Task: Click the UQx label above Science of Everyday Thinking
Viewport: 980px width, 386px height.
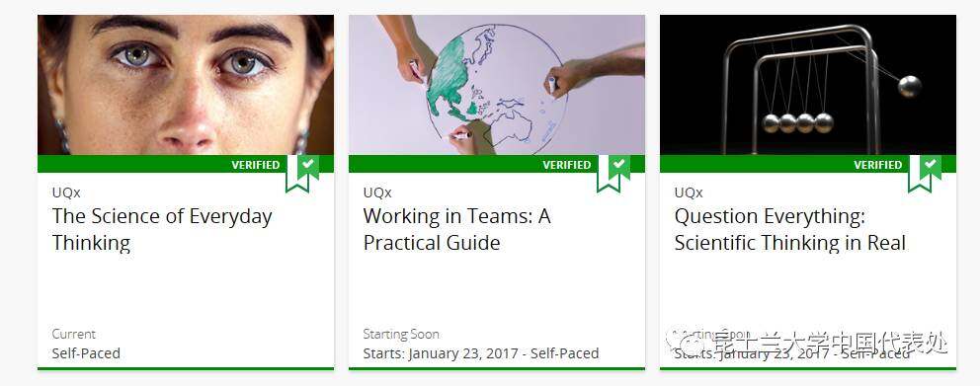Action: (66, 193)
